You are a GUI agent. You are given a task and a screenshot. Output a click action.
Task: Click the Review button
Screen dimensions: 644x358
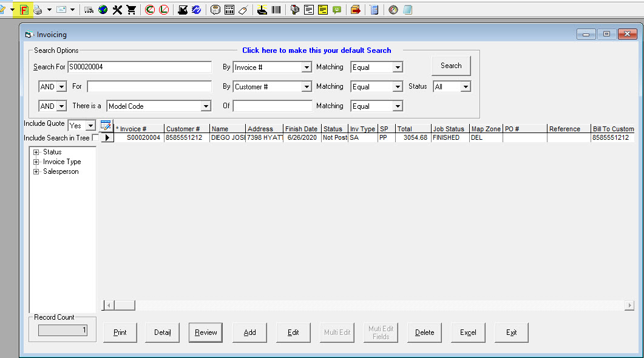point(206,332)
